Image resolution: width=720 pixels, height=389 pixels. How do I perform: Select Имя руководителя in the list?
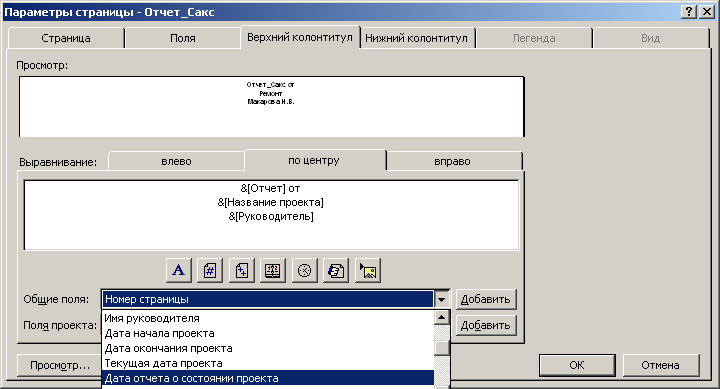pos(268,318)
